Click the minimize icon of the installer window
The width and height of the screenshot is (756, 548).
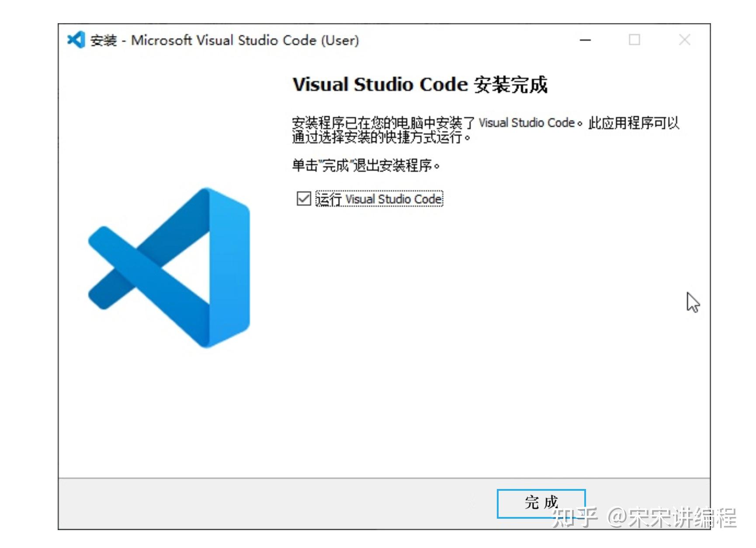coord(586,40)
